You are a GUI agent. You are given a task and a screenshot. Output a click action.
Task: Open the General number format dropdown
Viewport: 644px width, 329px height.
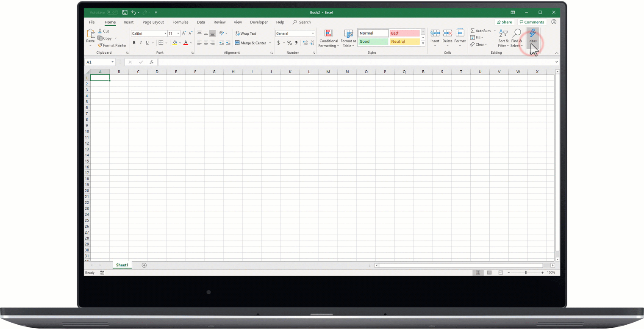click(x=313, y=33)
